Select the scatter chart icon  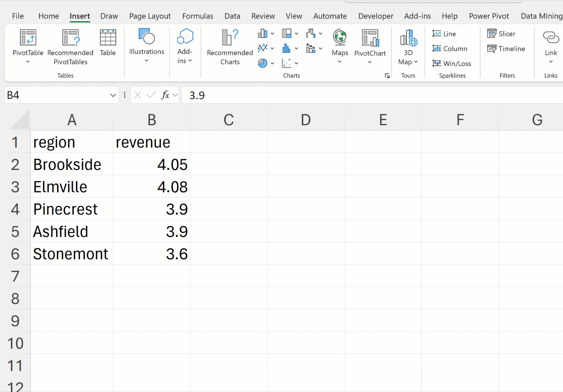click(287, 63)
